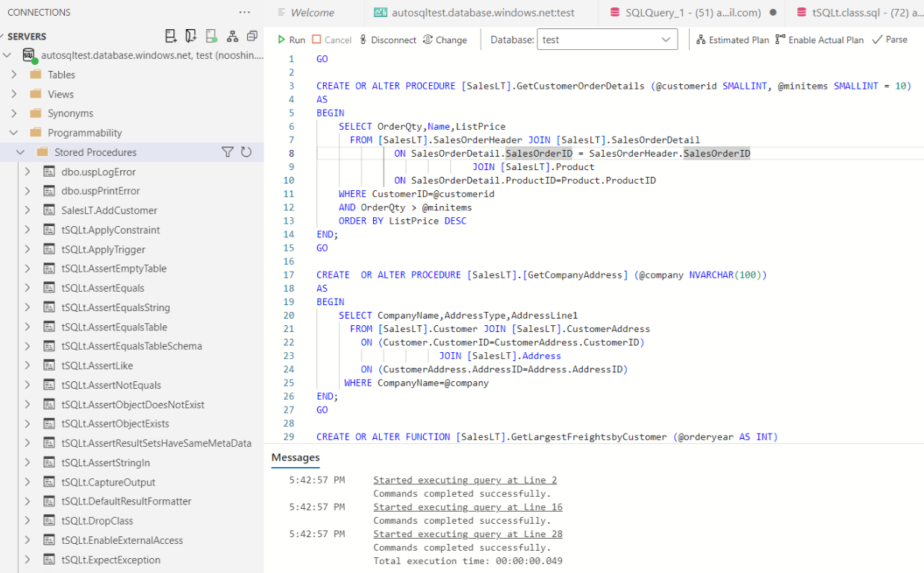Click the dbo.uspPrintError procedure icon
The height and width of the screenshot is (573, 924).
pyautogui.click(x=49, y=191)
